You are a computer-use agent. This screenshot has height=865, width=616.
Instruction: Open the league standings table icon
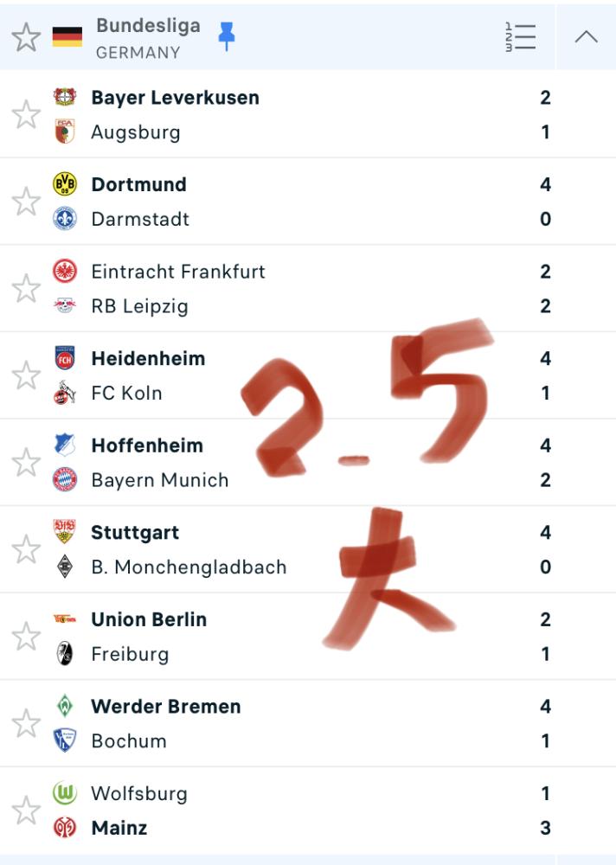click(x=521, y=37)
